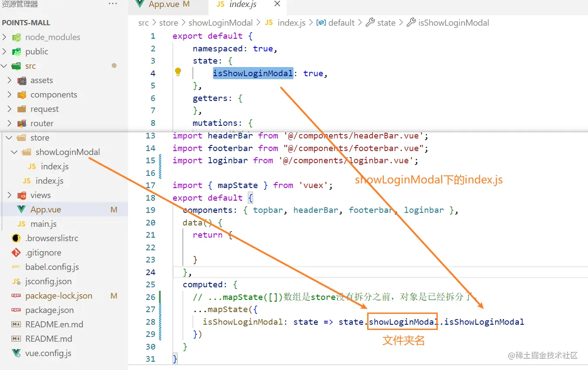This screenshot has height=370, width=588.
Task: Click 'computed: {' on line 25
Action: point(210,284)
